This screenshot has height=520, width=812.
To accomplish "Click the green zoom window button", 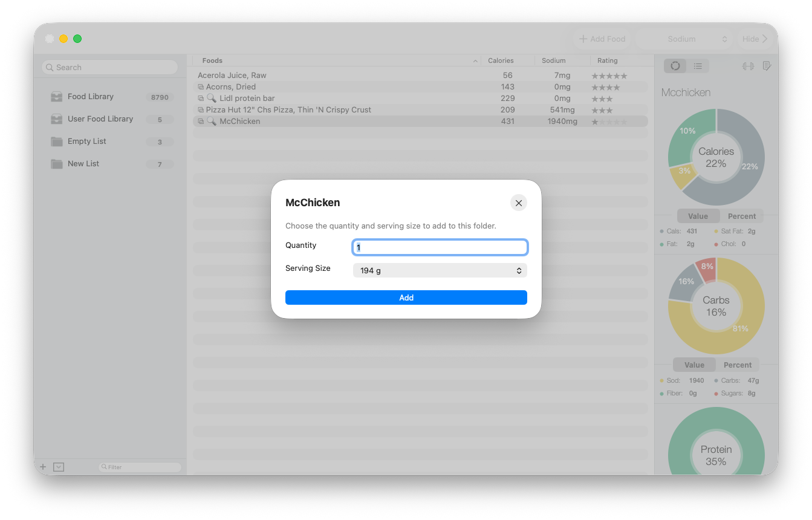I will pyautogui.click(x=77, y=39).
